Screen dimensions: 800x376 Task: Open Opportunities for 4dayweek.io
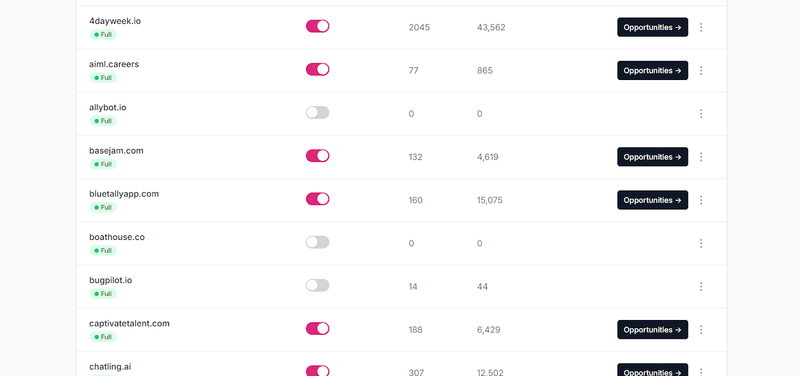653,27
